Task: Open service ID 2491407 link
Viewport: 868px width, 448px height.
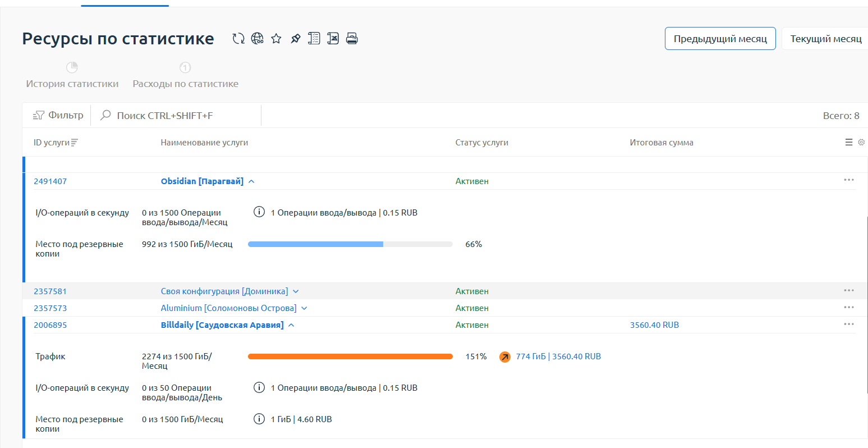Action: (50, 181)
